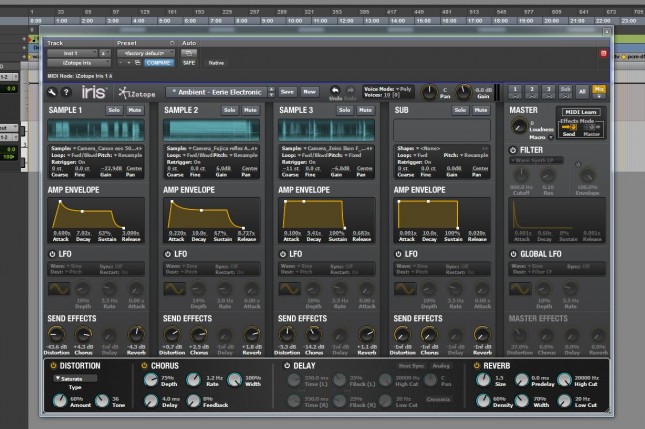Click the question mark help icon
The image size is (645, 429).
66,91
